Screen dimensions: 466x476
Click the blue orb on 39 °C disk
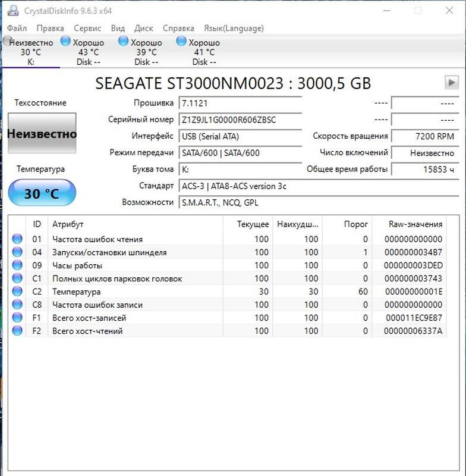tap(123, 41)
